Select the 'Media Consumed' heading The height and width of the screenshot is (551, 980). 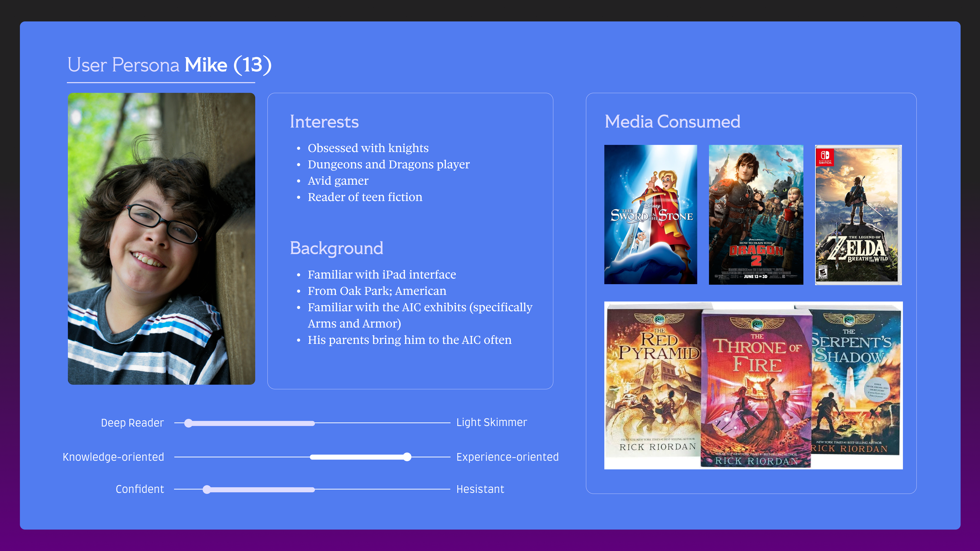coord(672,122)
